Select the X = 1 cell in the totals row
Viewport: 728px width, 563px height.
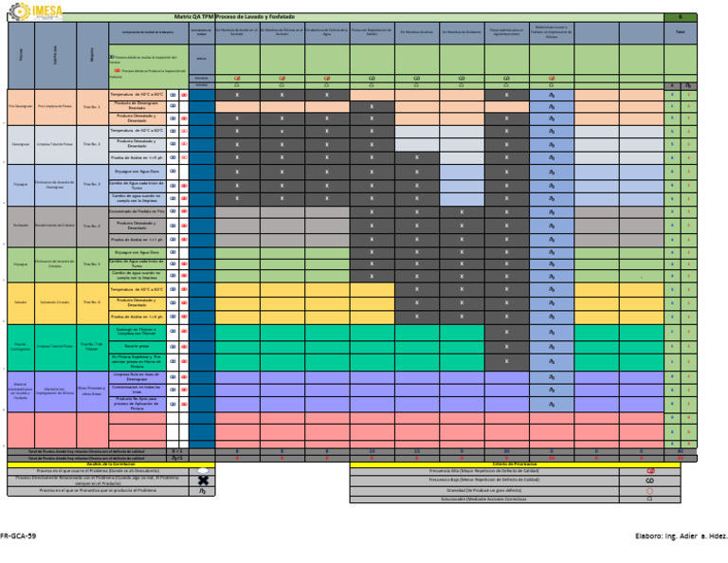[177, 451]
